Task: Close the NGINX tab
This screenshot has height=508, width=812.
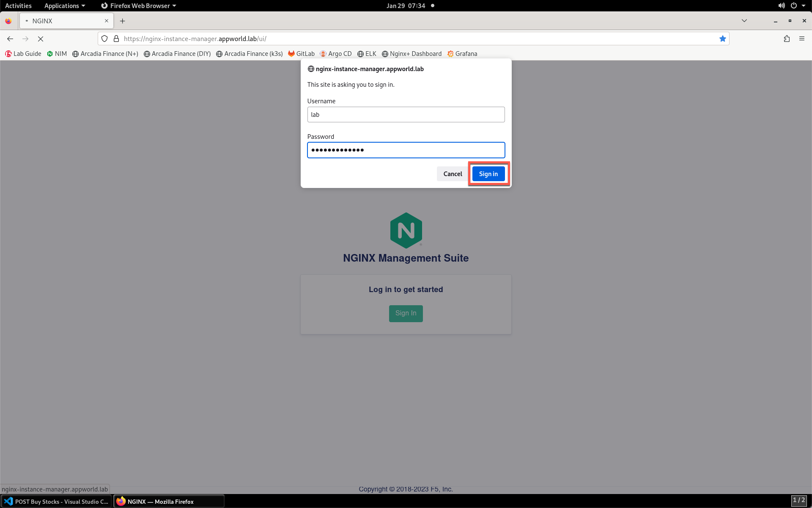Action: 107,21
